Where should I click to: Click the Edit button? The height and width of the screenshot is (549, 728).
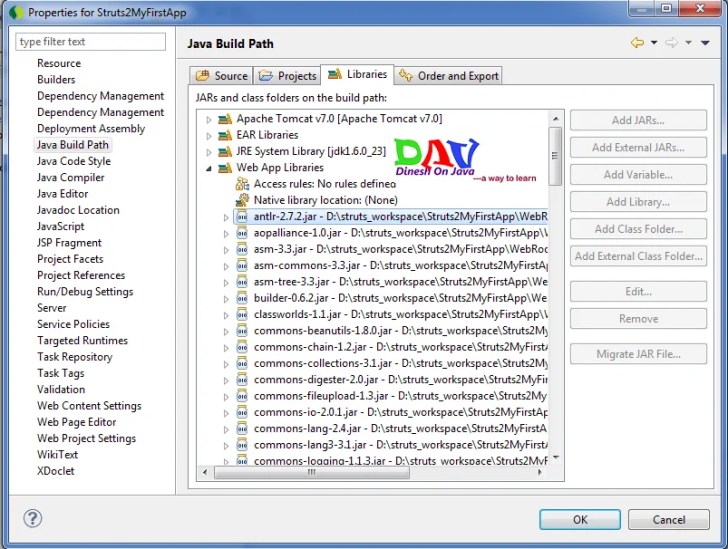(638, 292)
